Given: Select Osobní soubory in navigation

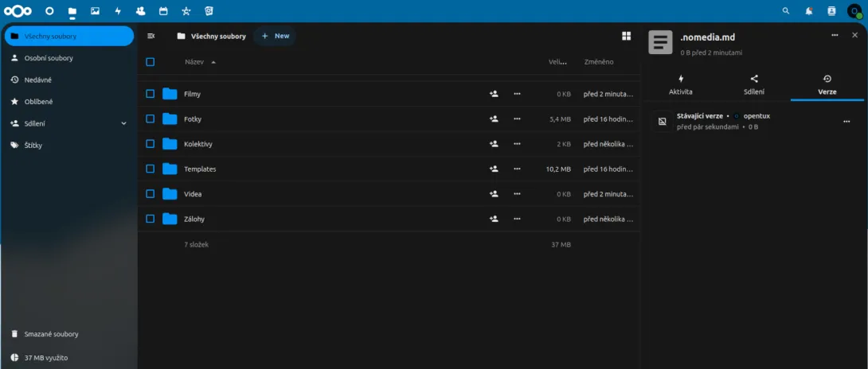Looking at the screenshot, I should coord(69,58).
